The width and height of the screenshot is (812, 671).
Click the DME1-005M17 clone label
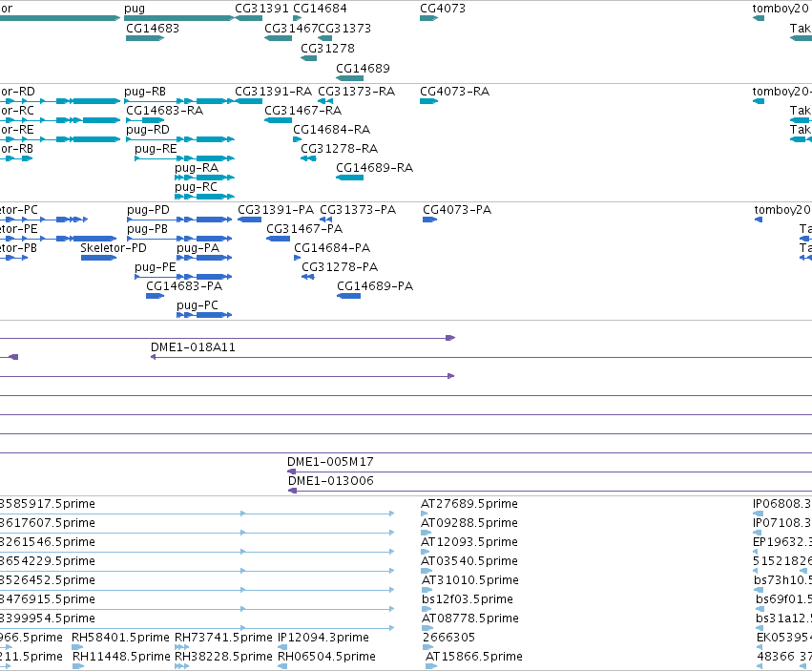(x=330, y=462)
